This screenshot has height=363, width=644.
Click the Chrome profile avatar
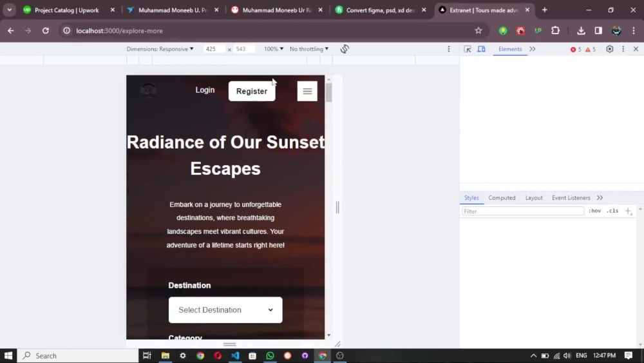(x=616, y=30)
